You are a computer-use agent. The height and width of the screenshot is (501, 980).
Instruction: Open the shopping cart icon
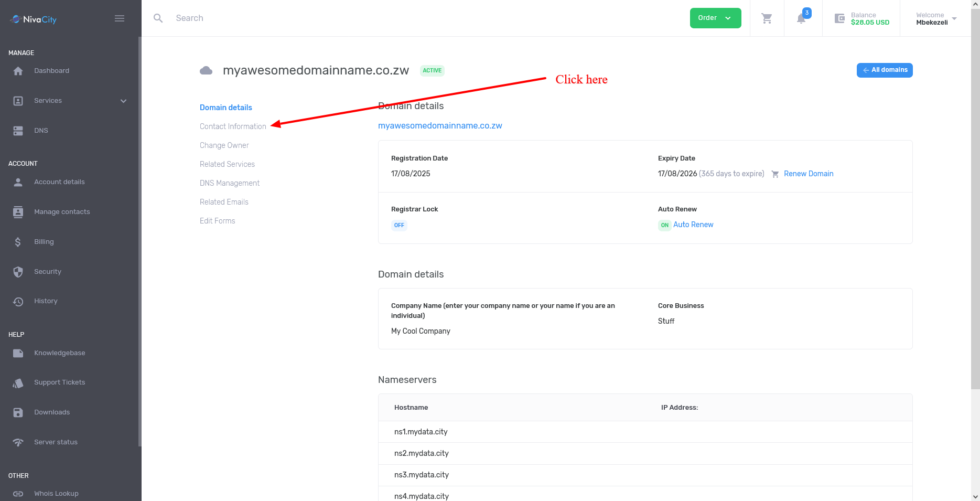click(x=767, y=18)
